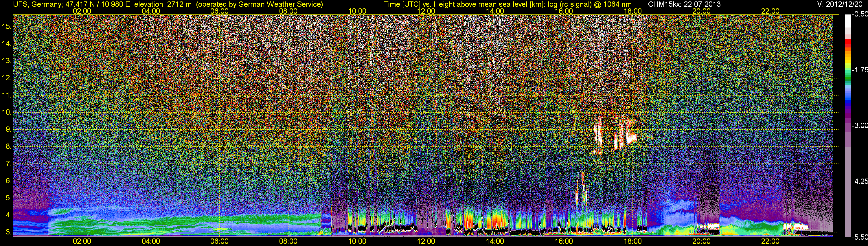Click the 10 km height axis label
Image resolution: width=868 pixels, height=246 pixels.
pos(6,112)
